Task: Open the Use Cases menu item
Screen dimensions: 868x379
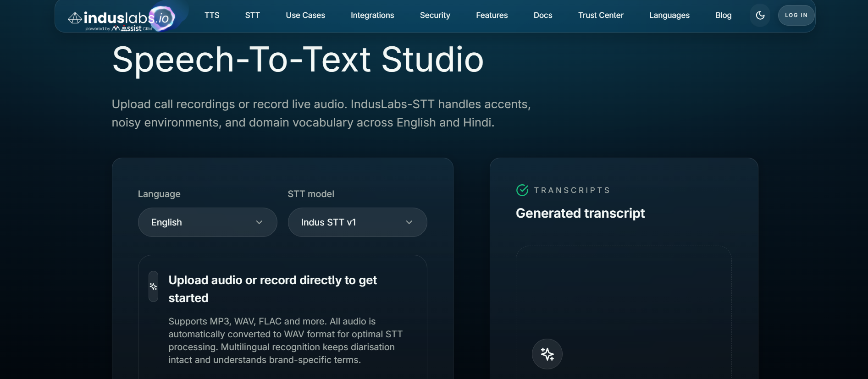Action: pyautogui.click(x=305, y=15)
